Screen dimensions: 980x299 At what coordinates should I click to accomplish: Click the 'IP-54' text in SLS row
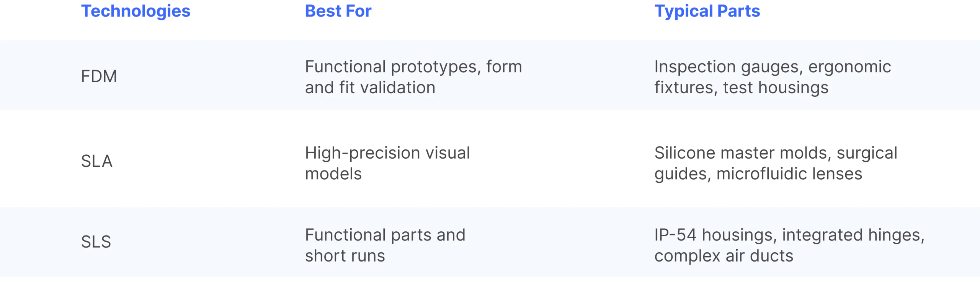[x=676, y=235]
